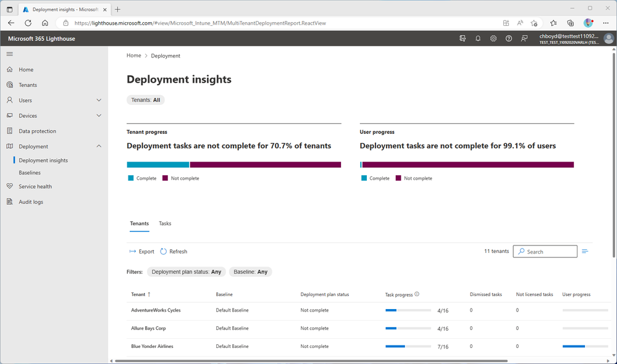
Task: Click the tenant Search field
Action: pos(545,252)
